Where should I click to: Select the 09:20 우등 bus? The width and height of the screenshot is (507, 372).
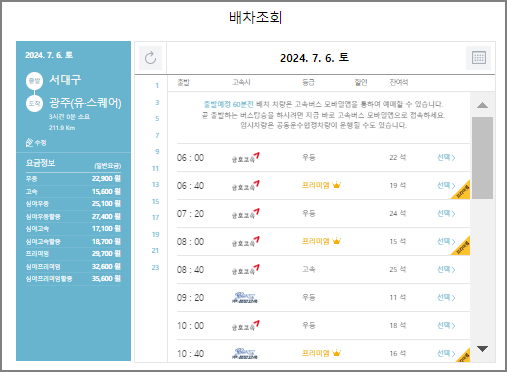point(446,297)
